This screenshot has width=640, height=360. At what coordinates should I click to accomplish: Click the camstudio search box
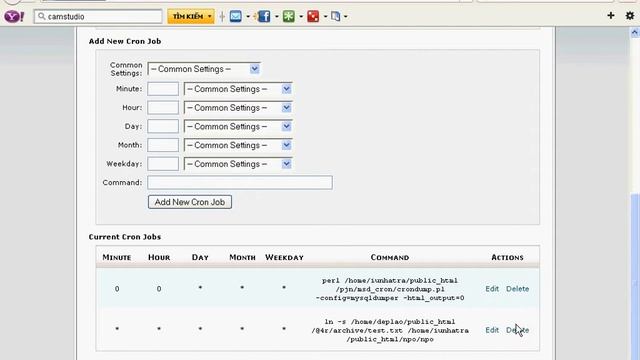(x=98, y=16)
